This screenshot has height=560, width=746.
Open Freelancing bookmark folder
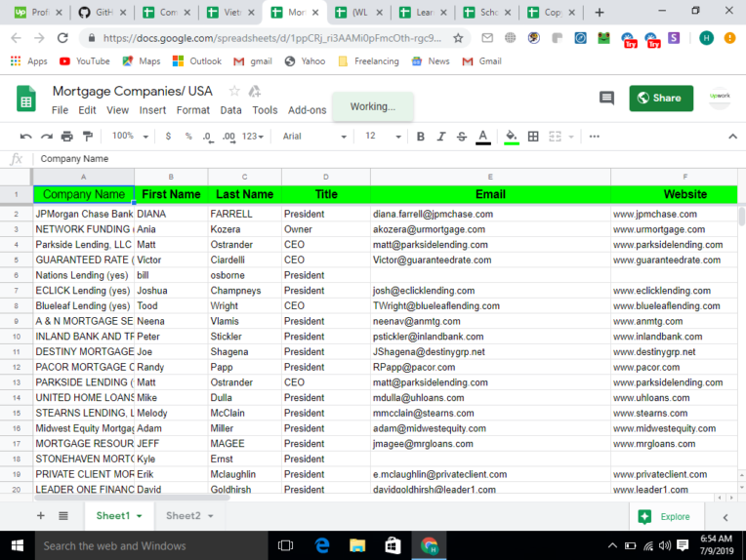(369, 61)
